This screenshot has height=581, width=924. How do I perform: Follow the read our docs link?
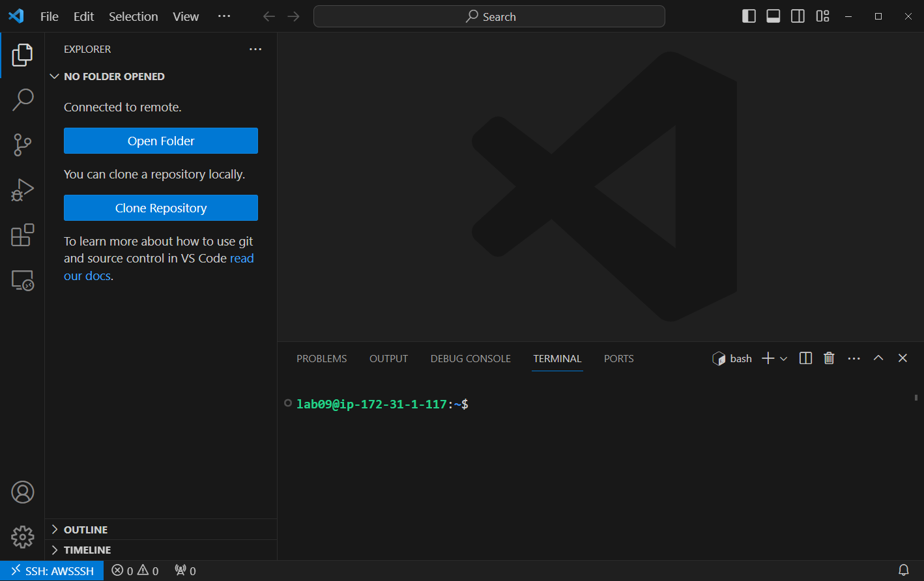coord(242,259)
